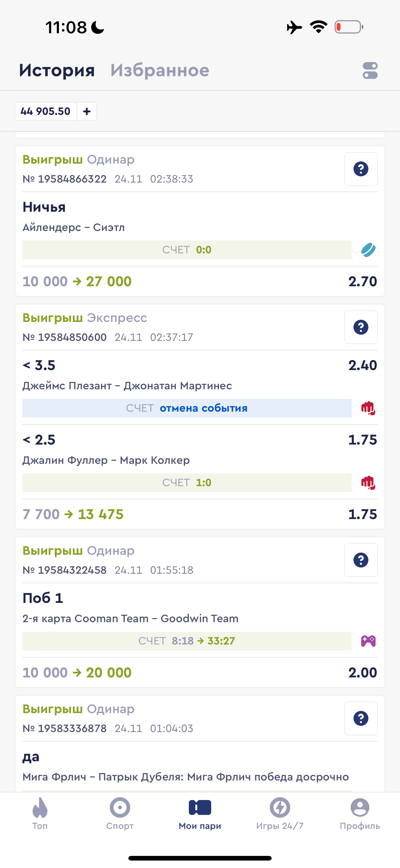Select the Мои пари navigation item
The image size is (400, 868).
pos(200,813)
